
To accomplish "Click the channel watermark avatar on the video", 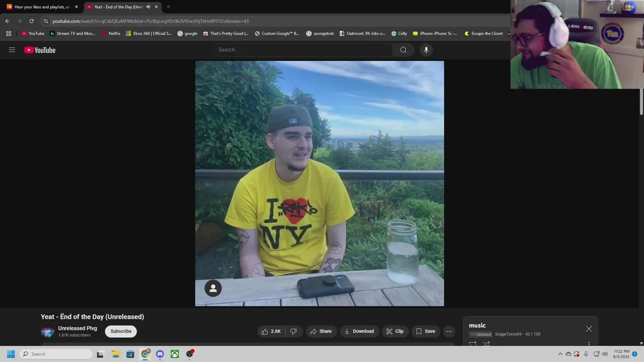I will click(x=213, y=288).
